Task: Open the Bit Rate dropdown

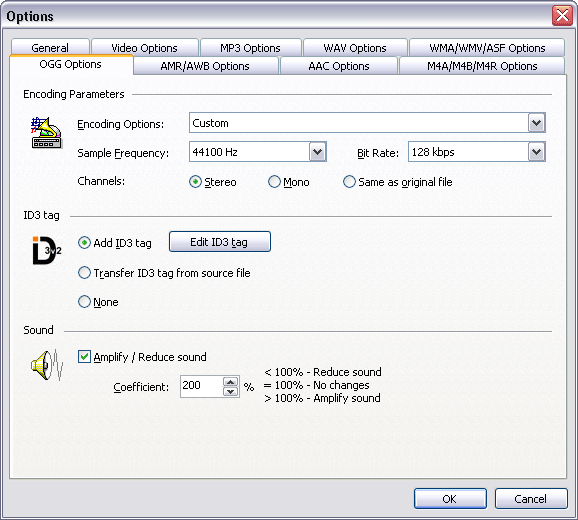Action: click(x=536, y=152)
